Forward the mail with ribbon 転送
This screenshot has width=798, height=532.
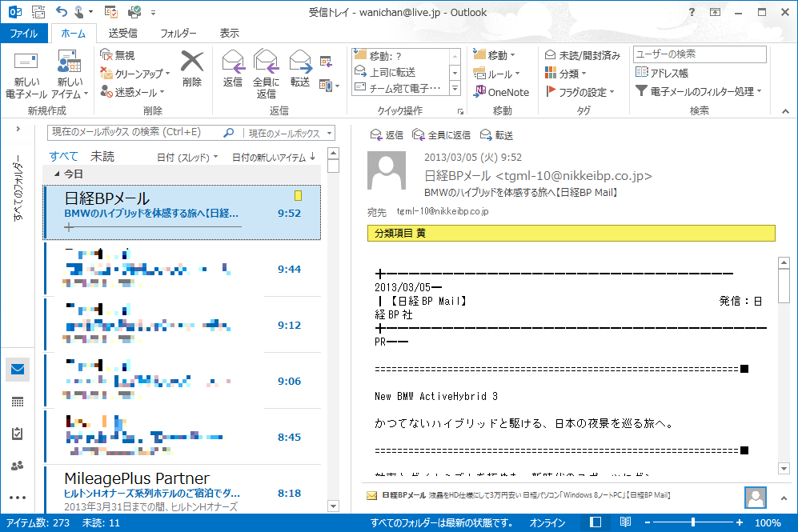pyautogui.click(x=300, y=69)
